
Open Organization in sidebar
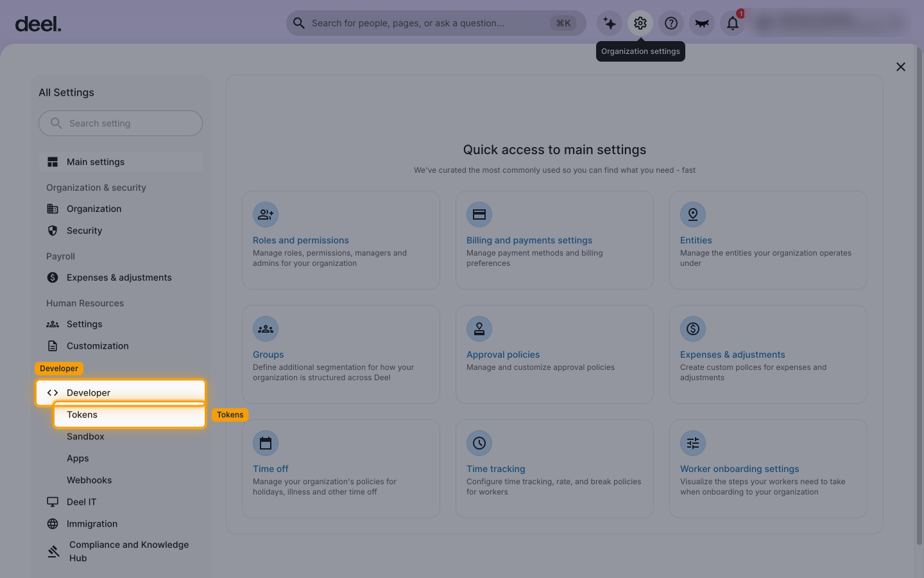point(121,209)
